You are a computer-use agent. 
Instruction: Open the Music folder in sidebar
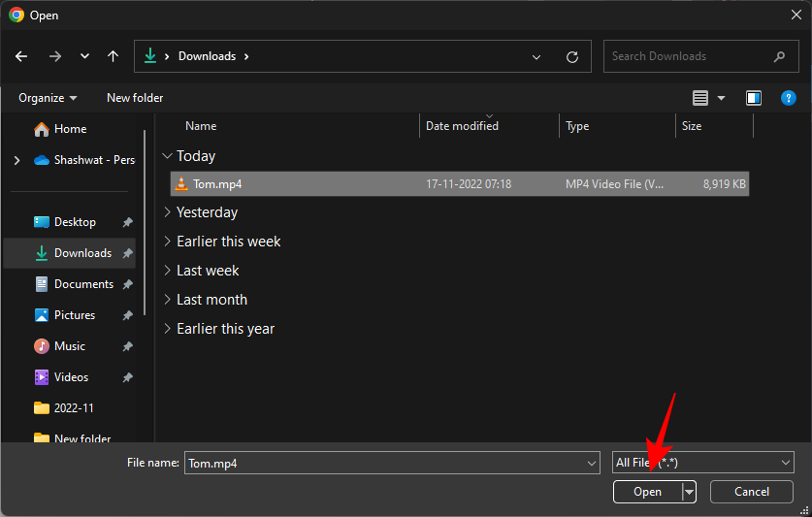pyautogui.click(x=69, y=346)
